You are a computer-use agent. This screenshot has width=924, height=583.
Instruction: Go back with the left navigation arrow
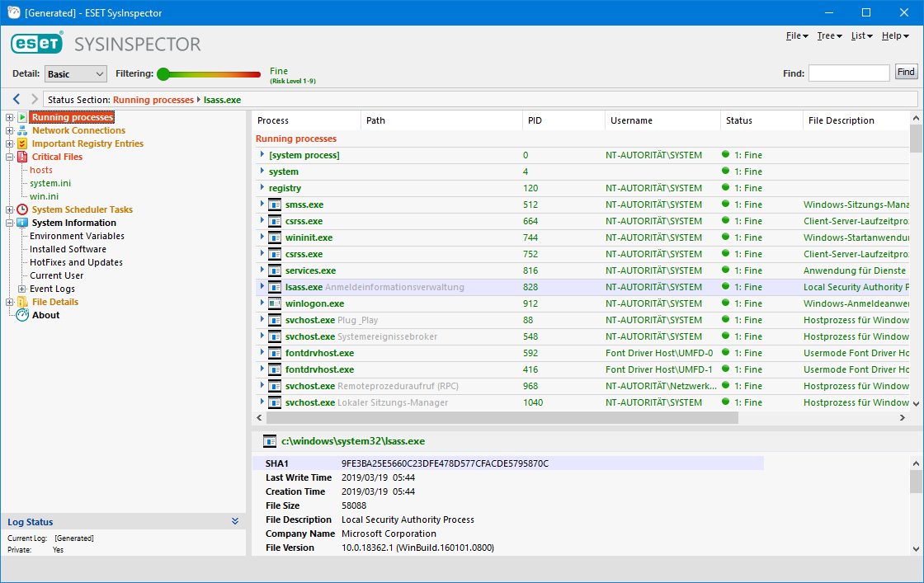pyautogui.click(x=16, y=99)
